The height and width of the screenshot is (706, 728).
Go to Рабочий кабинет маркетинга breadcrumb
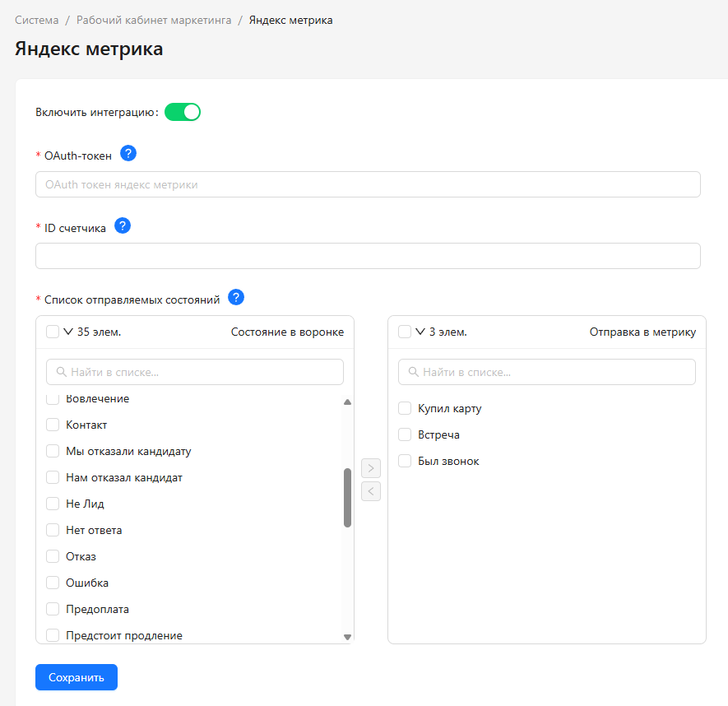point(154,20)
